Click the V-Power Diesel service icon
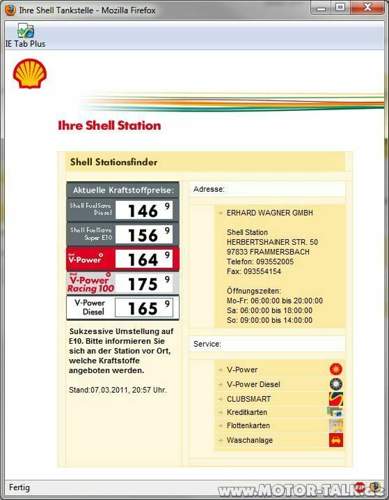Viewport: 389px width, 500px height. point(336,384)
